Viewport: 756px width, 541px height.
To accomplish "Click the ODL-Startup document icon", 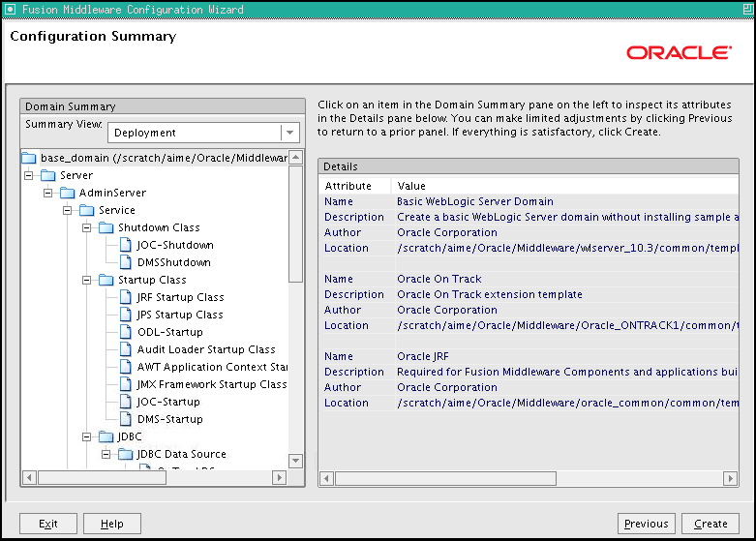I will coord(126,332).
